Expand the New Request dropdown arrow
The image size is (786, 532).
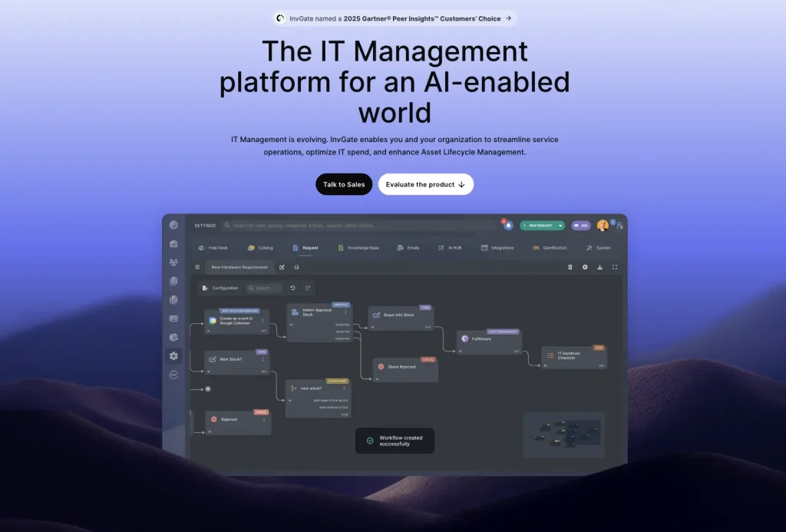[x=560, y=226]
